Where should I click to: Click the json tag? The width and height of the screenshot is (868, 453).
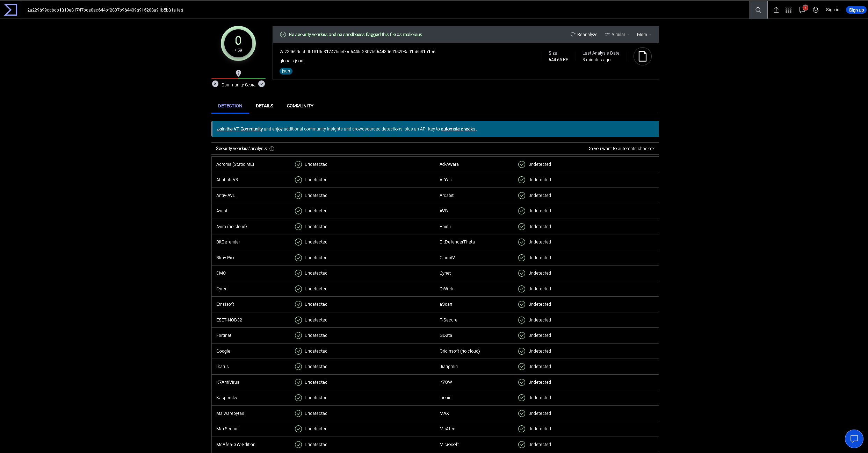[x=286, y=71]
